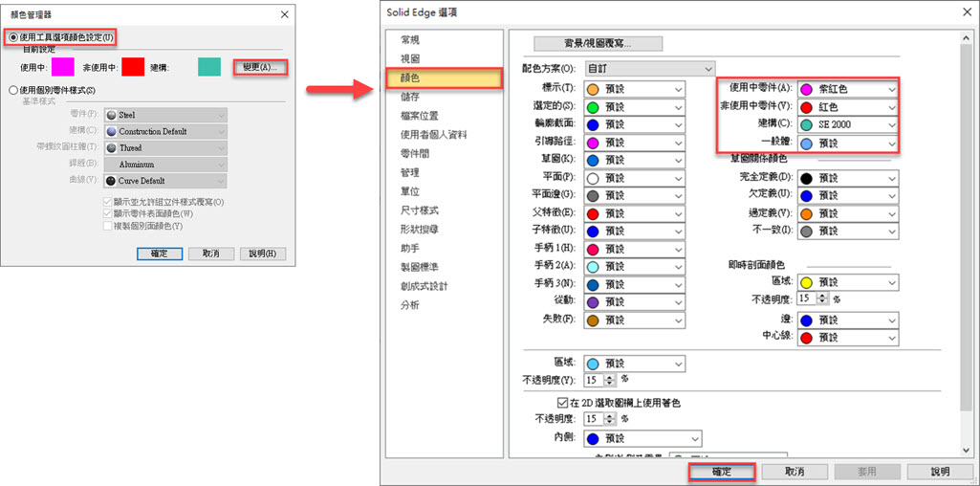The height and width of the screenshot is (486, 980).
Task: Open the 建構(C) SE 2000 dropdown
Action: tap(848, 124)
